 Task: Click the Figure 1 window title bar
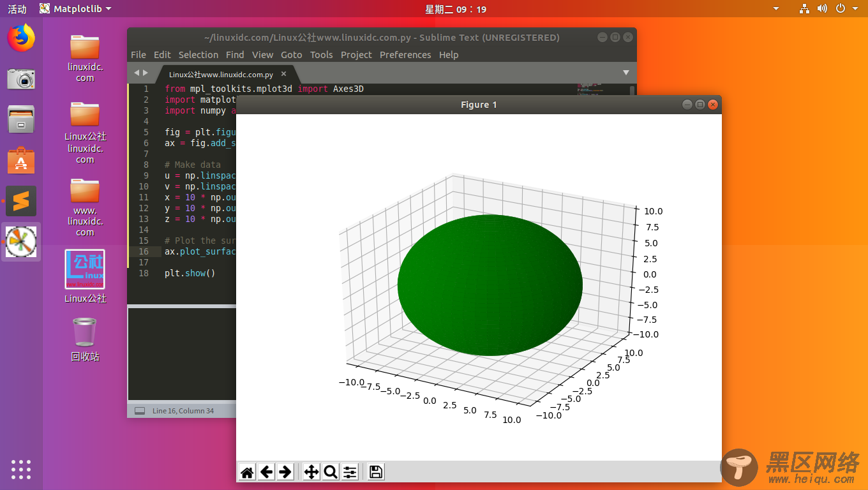point(479,105)
